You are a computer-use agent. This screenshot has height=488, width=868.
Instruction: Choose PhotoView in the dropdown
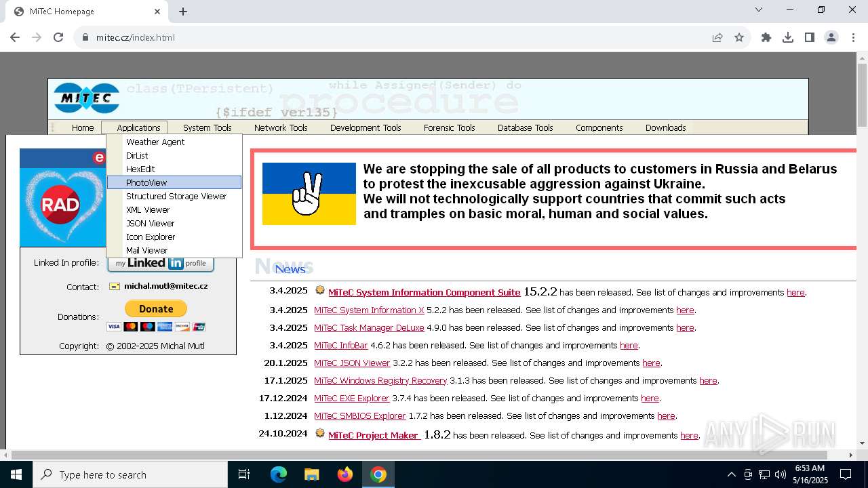point(174,182)
